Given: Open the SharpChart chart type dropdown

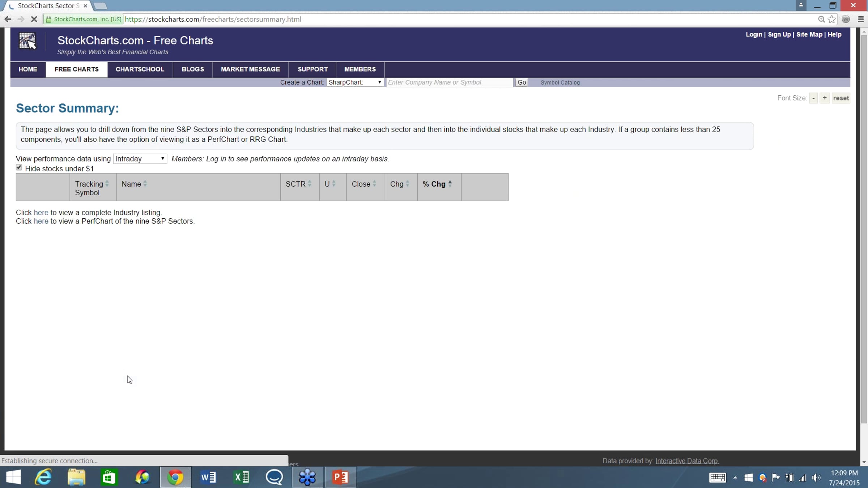Looking at the screenshot, I should coord(355,82).
